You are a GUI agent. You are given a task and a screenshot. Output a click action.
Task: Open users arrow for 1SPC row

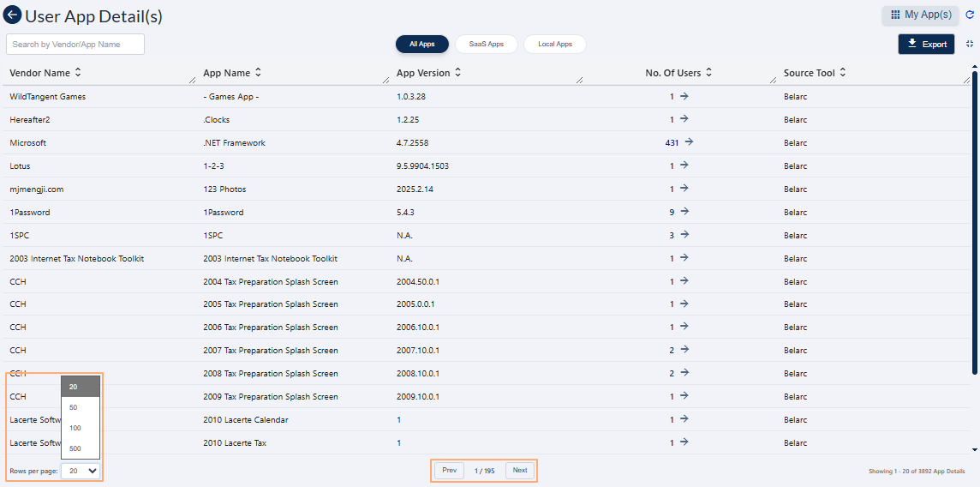coord(684,234)
